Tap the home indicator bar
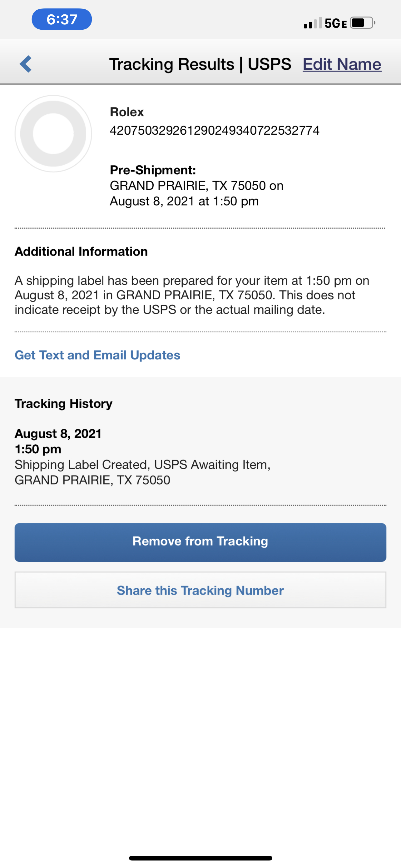The height and width of the screenshot is (868, 401). (x=200, y=858)
